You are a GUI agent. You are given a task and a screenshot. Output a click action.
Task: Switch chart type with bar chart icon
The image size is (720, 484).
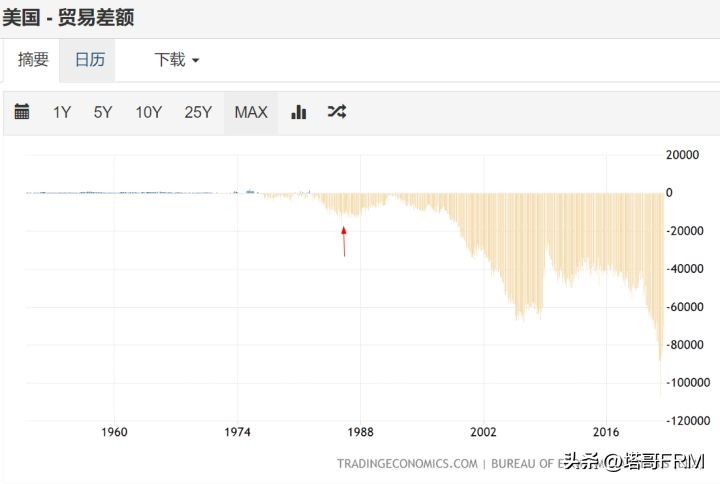coord(298,112)
